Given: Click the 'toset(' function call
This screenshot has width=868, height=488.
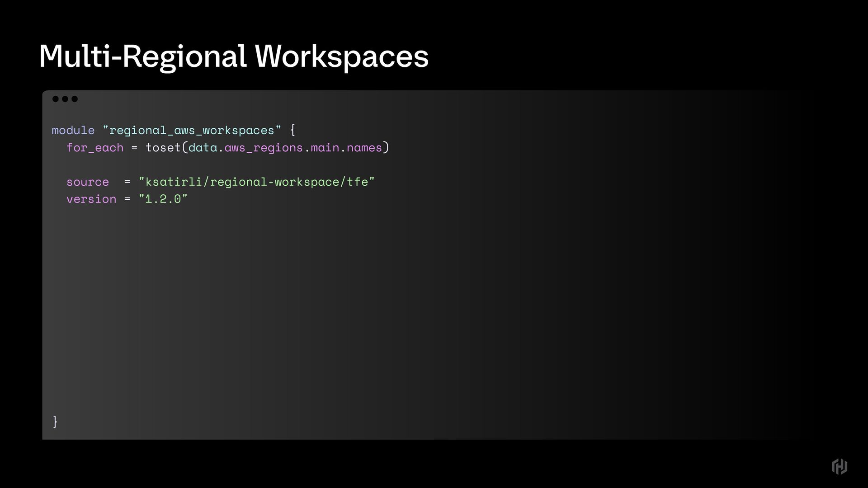Looking at the screenshot, I should point(166,147).
